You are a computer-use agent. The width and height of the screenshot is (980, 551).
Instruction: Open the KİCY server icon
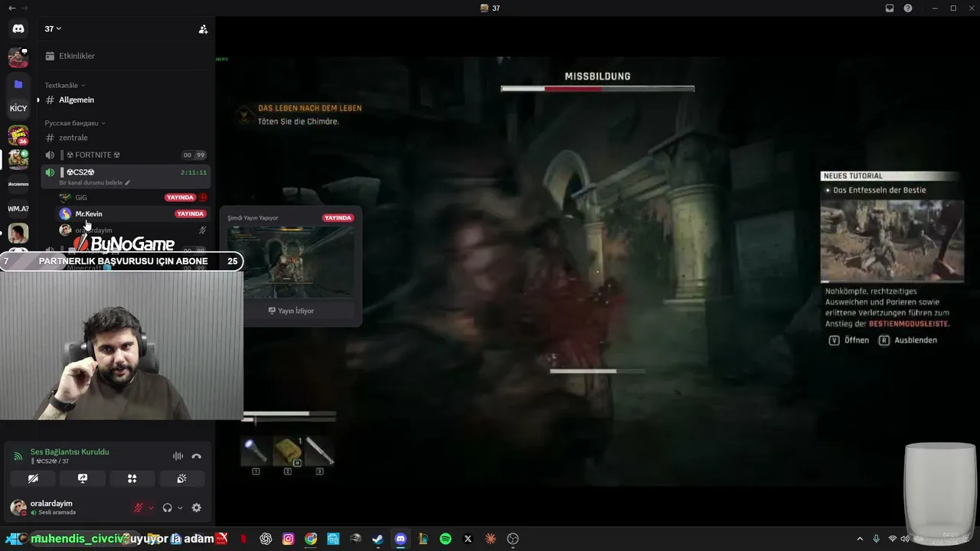(x=18, y=109)
